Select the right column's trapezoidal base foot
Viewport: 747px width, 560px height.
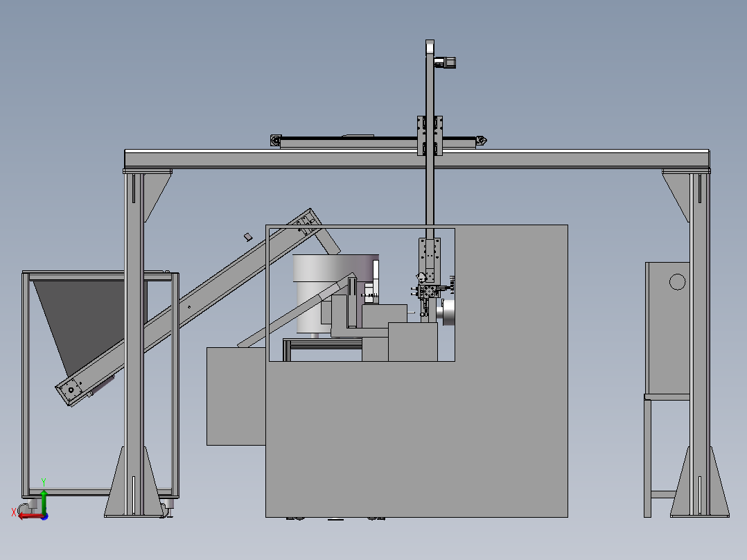point(699,482)
